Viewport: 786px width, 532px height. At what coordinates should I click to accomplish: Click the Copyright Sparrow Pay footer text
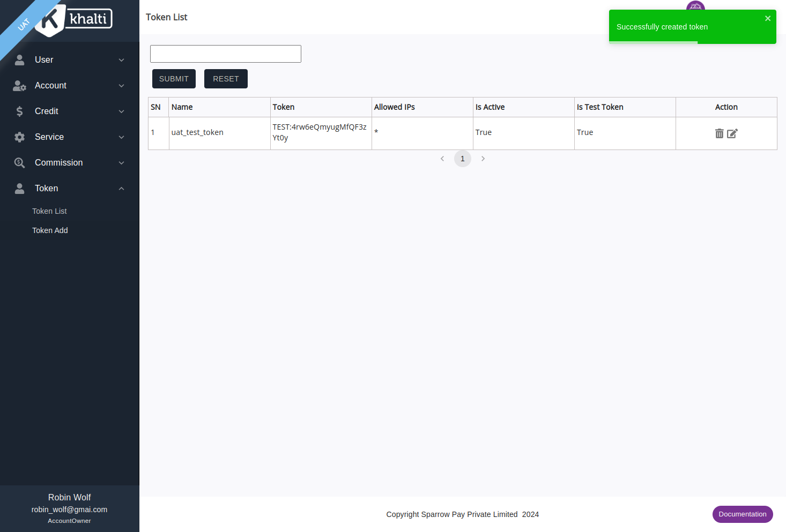[x=463, y=514]
